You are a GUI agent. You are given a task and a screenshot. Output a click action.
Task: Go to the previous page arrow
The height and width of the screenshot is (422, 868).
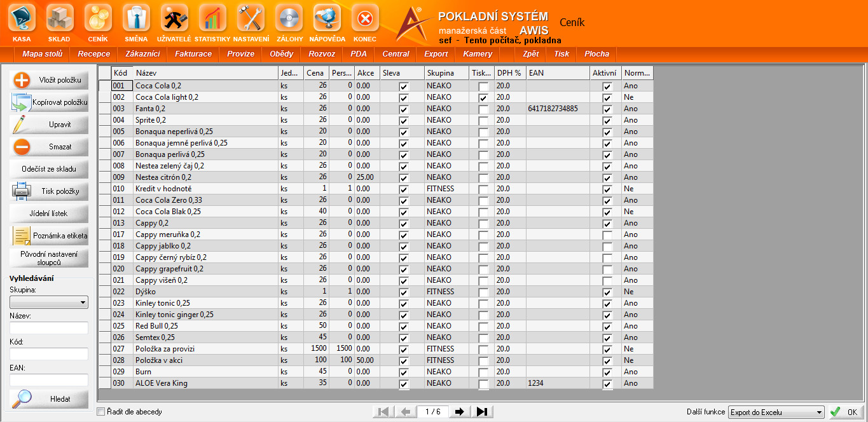click(405, 412)
